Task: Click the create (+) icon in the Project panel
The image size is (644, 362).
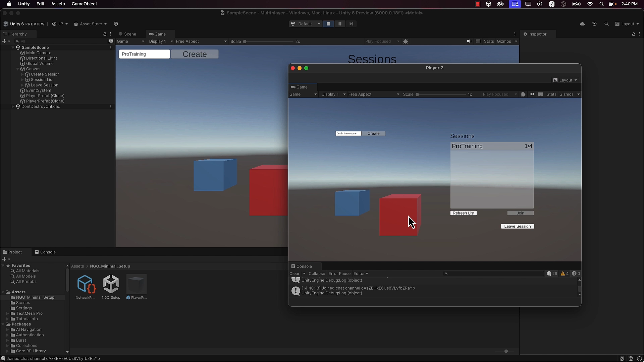Action: click(x=5, y=259)
